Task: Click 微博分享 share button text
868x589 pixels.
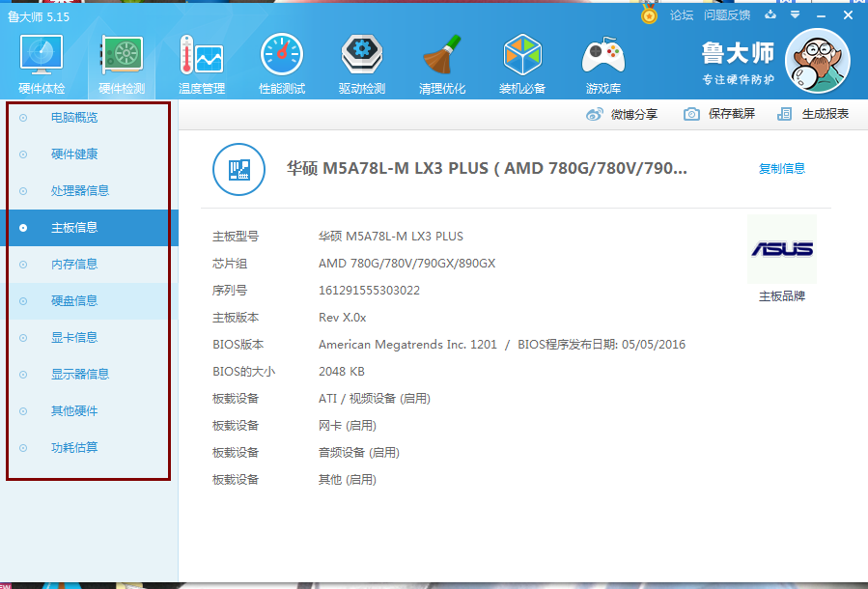Action: point(633,115)
